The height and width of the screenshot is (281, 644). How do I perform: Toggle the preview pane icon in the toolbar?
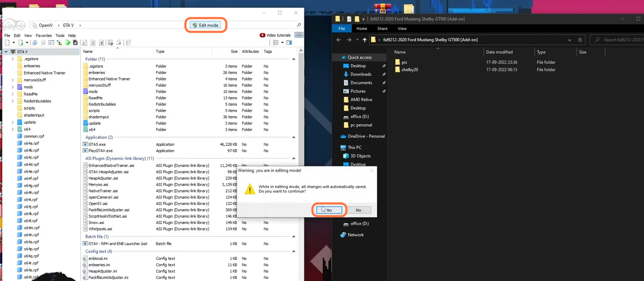point(289,43)
